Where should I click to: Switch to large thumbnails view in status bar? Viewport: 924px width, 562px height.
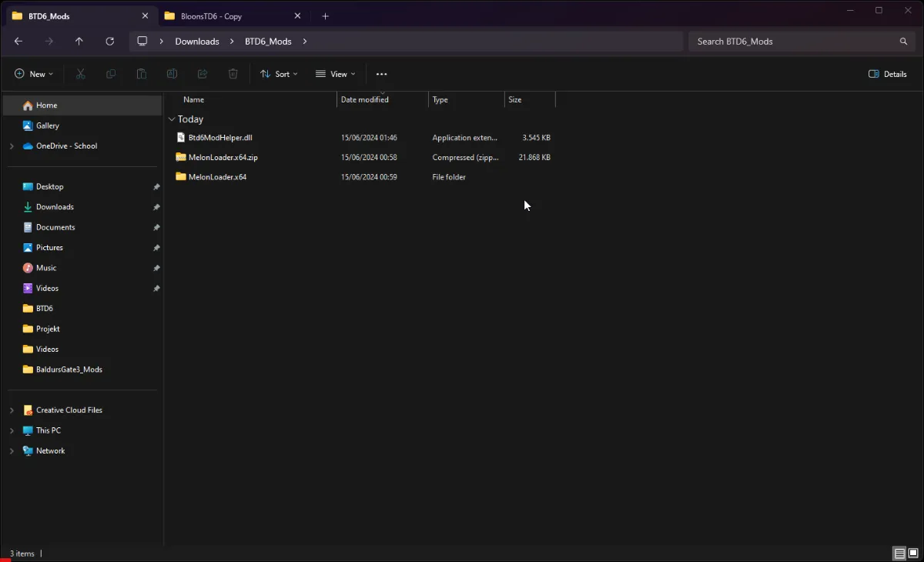(912, 554)
